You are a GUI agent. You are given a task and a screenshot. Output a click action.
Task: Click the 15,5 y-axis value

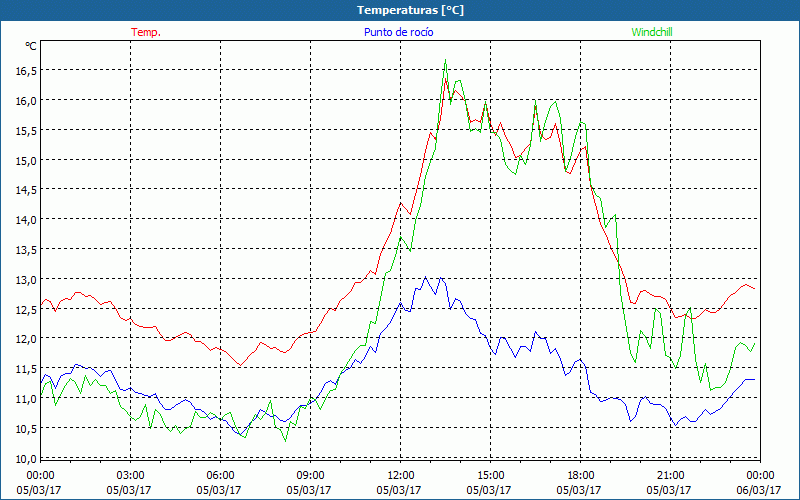tap(26, 131)
